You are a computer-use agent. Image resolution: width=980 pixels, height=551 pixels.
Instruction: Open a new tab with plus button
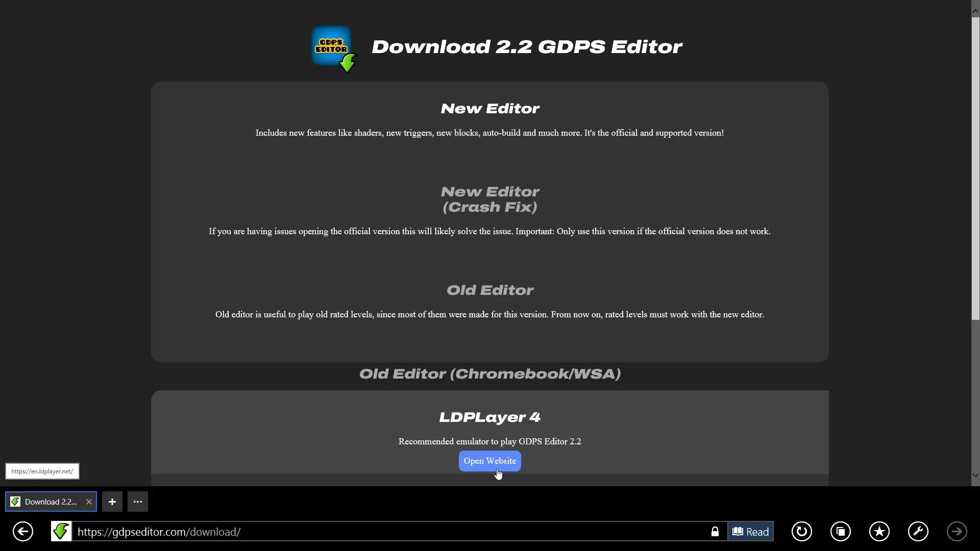(x=112, y=502)
